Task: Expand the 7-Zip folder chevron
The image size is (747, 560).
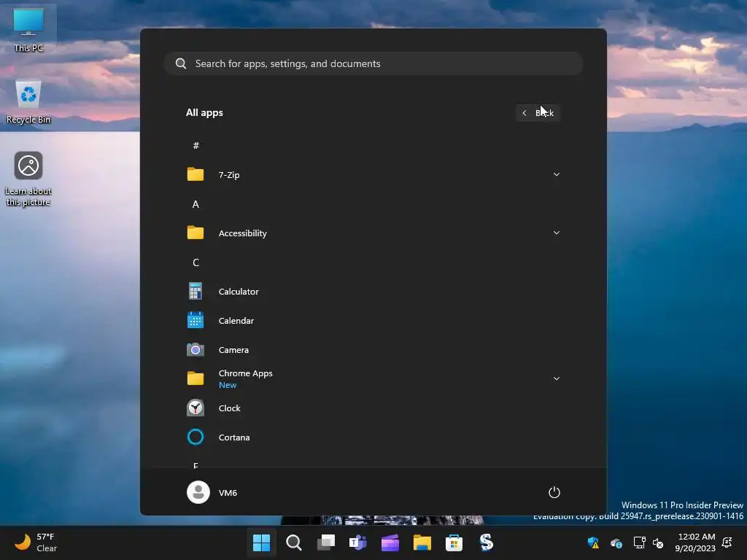Action: tap(556, 174)
